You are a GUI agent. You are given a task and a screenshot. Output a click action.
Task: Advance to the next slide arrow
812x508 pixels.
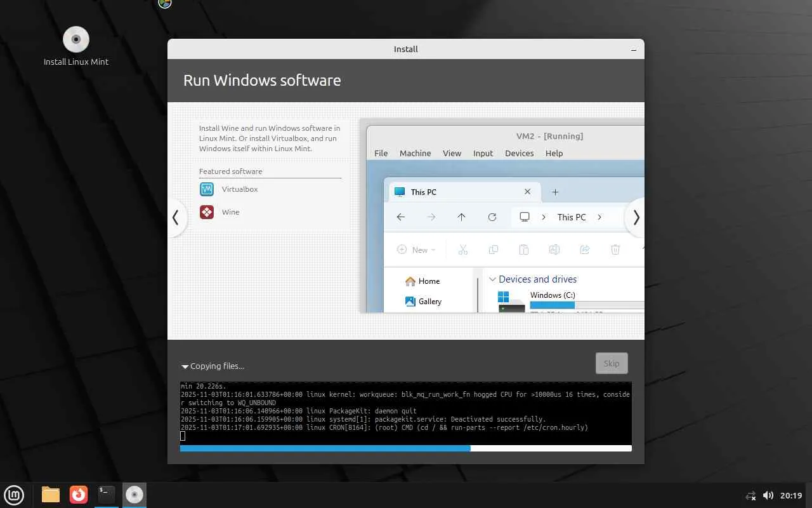635,217
